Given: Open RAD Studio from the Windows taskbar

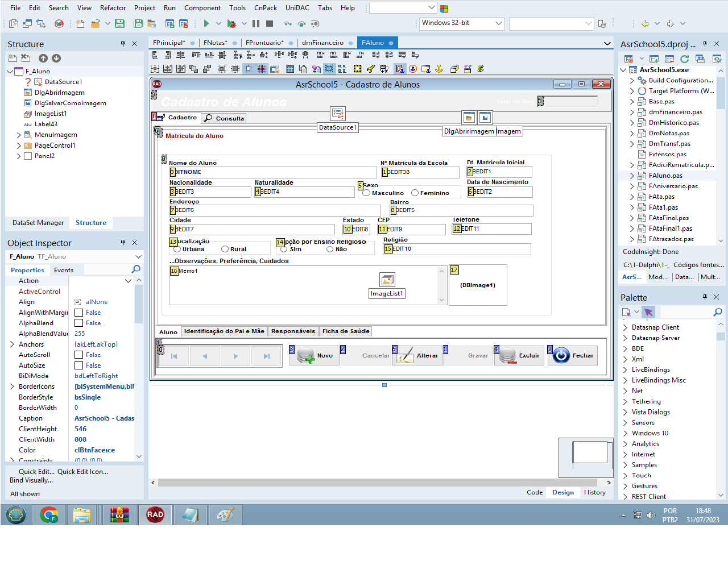Looking at the screenshot, I should [x=155, y=515].
